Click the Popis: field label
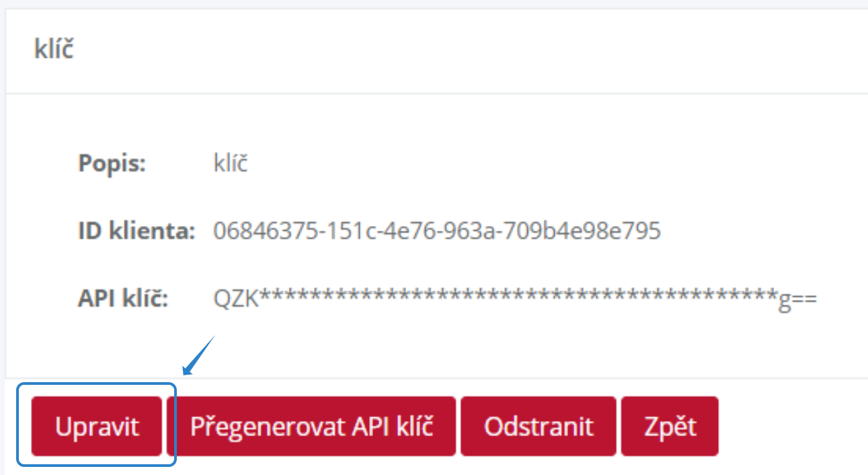 pyautogui.click(x=112, y=163)
